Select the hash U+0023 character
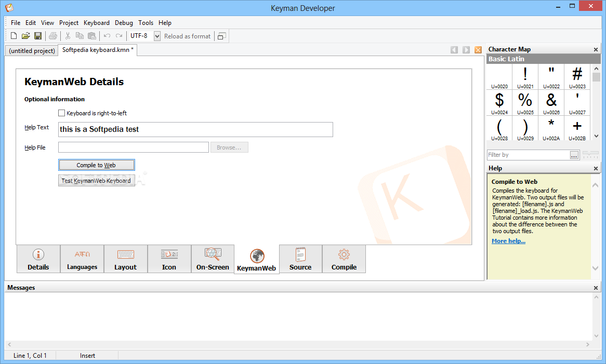 point(577,77)
